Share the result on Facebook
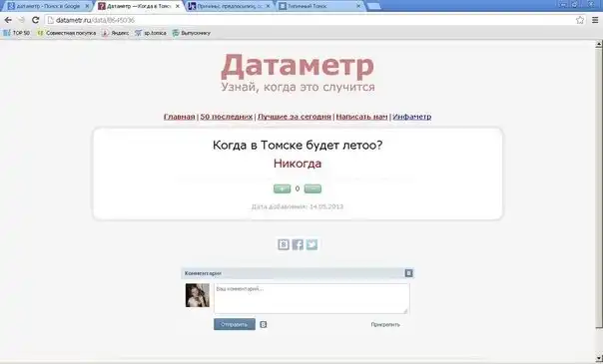This screenshot has width=603, height=364. tap(298, 244)
